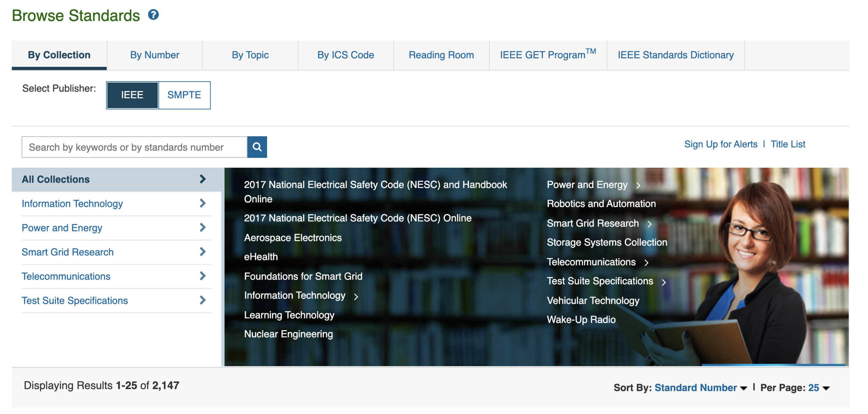Screen dimensions: 868x414
Task: Click arrow after Power and Energy in banner
Action: tap(638, 185)
